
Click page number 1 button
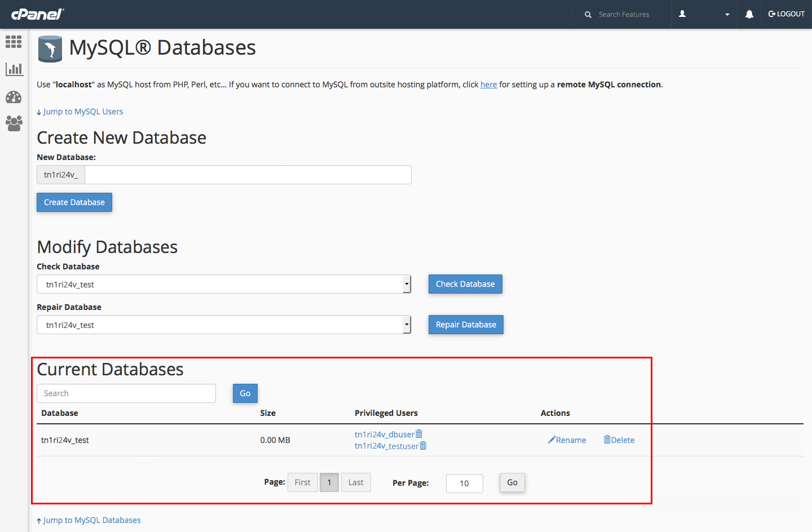pos(329,482)
